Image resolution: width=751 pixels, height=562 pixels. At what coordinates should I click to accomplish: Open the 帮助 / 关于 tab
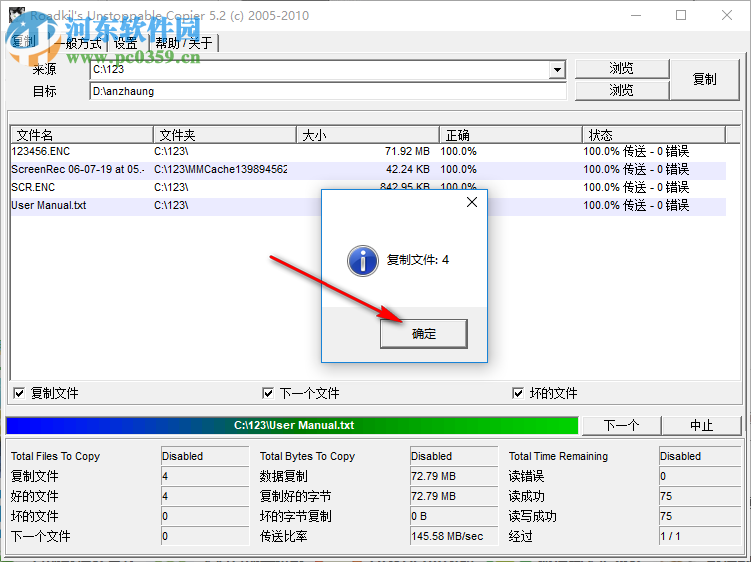pyautogui.click(x=184, y=43)
